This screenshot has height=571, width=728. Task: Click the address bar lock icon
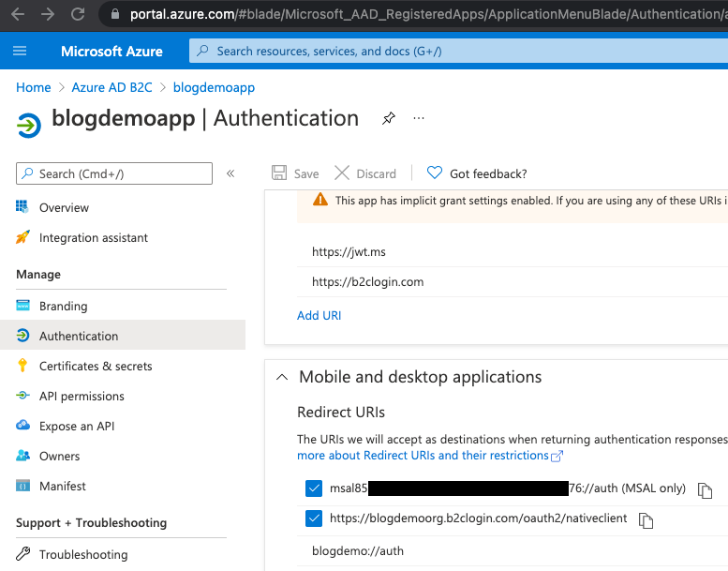tap(115, 14)
